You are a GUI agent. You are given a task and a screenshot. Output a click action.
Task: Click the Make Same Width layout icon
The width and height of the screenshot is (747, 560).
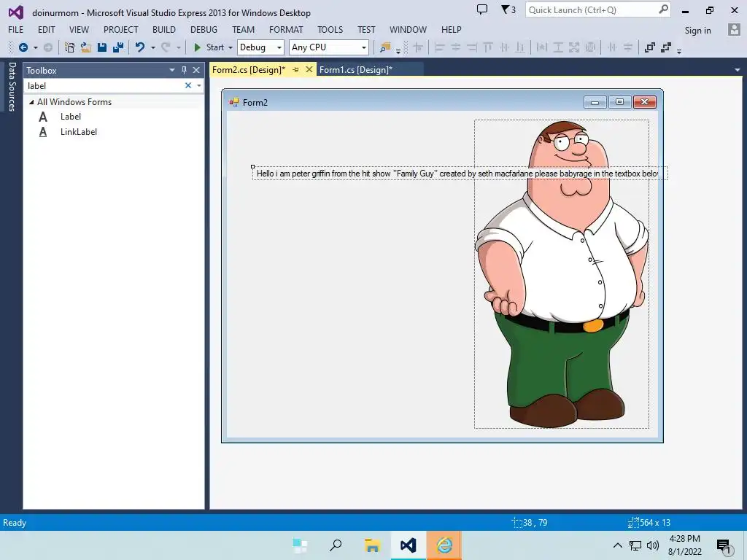[542, 47]
